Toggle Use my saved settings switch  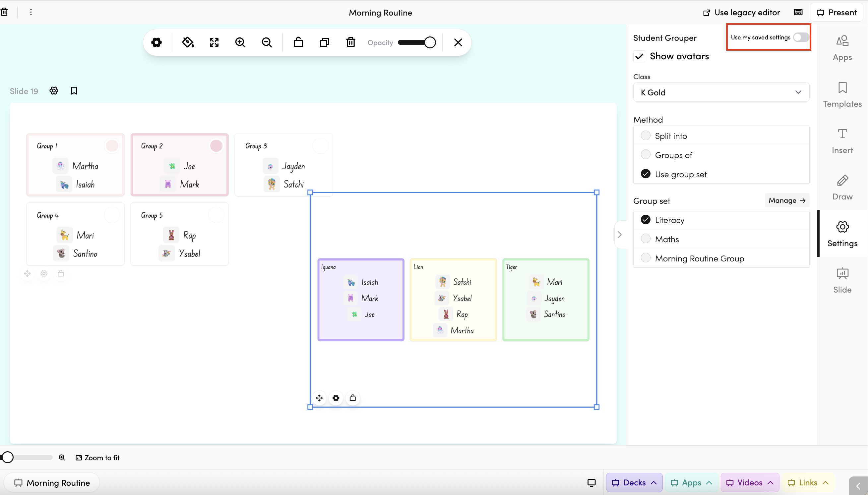coord(801,37)
